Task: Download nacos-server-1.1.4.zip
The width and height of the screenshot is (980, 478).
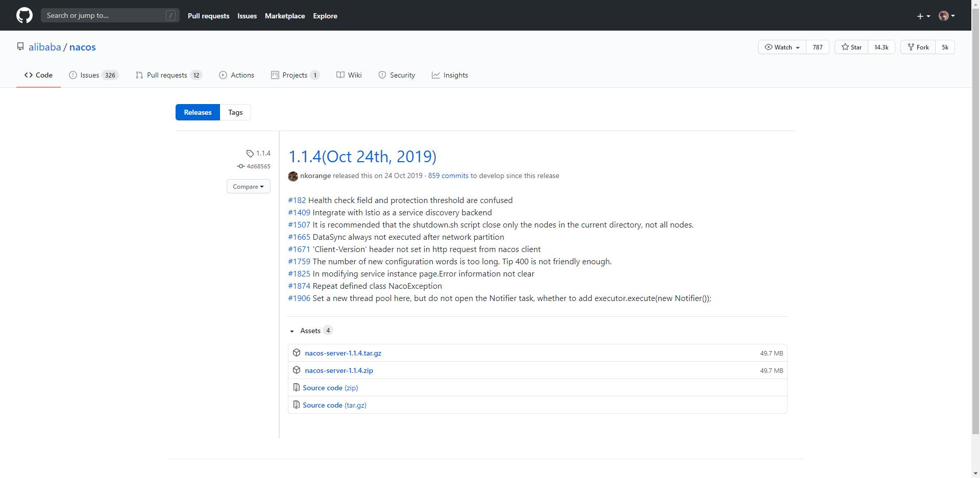Action: pos(339,370)
